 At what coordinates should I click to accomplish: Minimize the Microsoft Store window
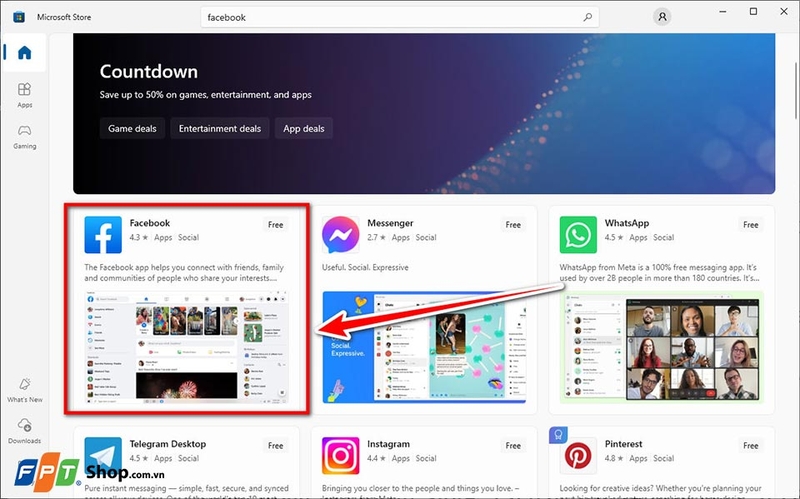pyautogui.click(x=722, y=11)
